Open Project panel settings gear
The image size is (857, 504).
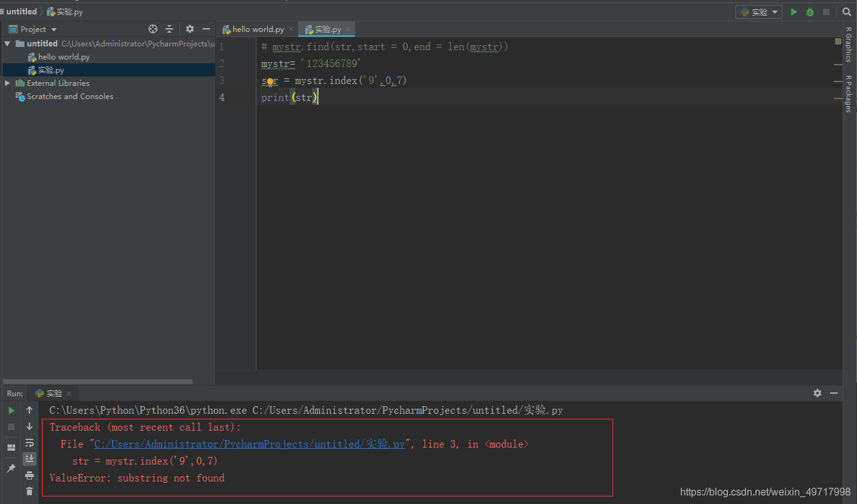pyautogui.click(x=190, y=29)
